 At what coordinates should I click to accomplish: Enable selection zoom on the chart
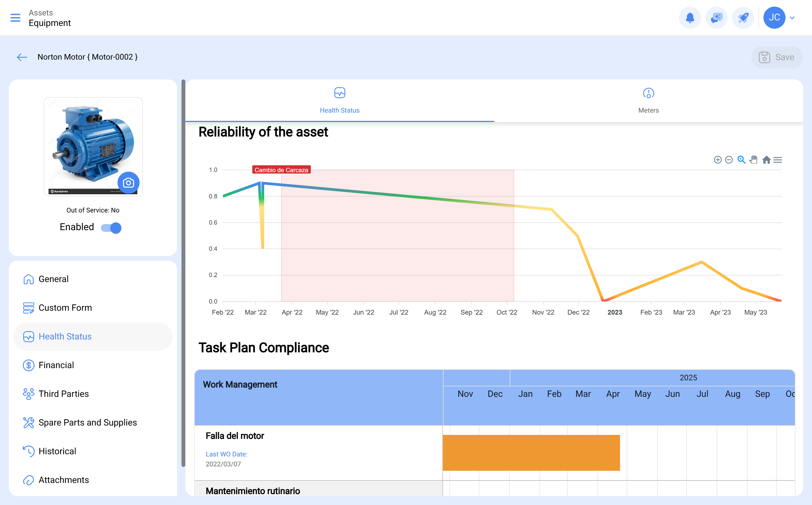point(741,160)
